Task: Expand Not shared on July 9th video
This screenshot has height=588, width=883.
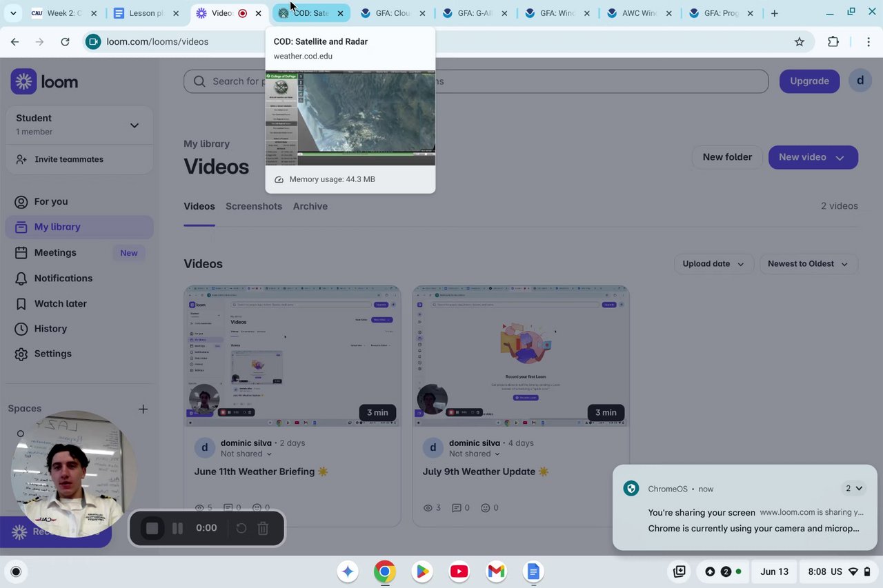Action: pyautogui.click(x=475, y=454)
